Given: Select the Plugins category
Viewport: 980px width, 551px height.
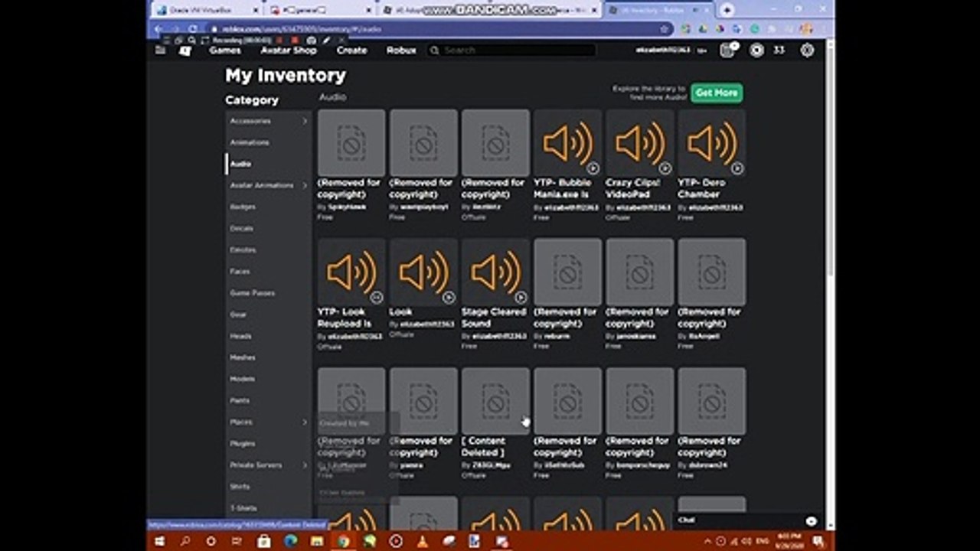Looking at the screenshot, I should (243, 443).
